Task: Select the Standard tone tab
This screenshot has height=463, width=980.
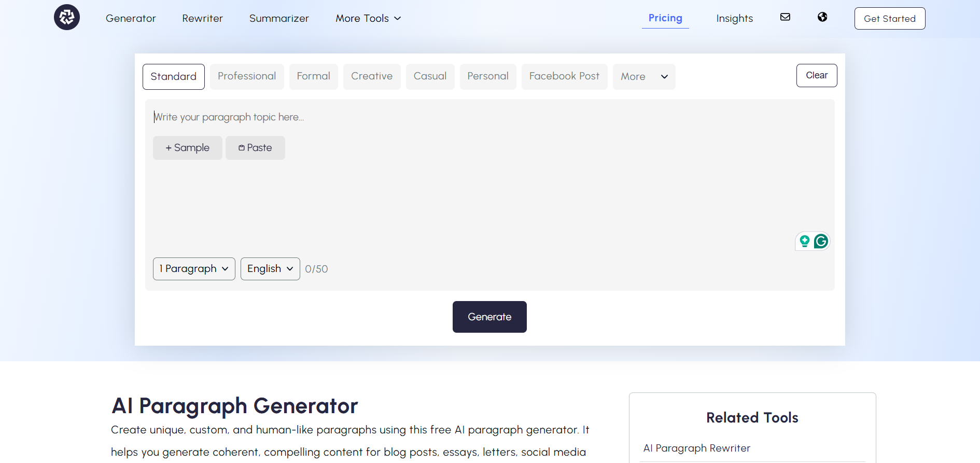Action: (174, 77)
